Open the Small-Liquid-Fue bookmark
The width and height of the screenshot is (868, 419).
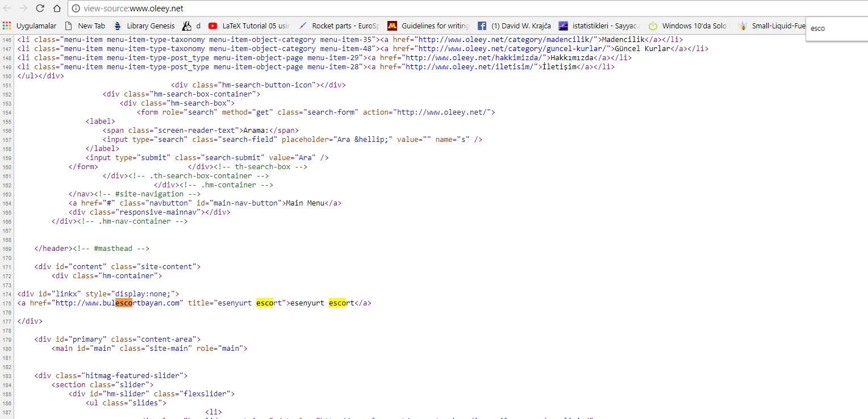pyautogui.click(x=772, y=26)
